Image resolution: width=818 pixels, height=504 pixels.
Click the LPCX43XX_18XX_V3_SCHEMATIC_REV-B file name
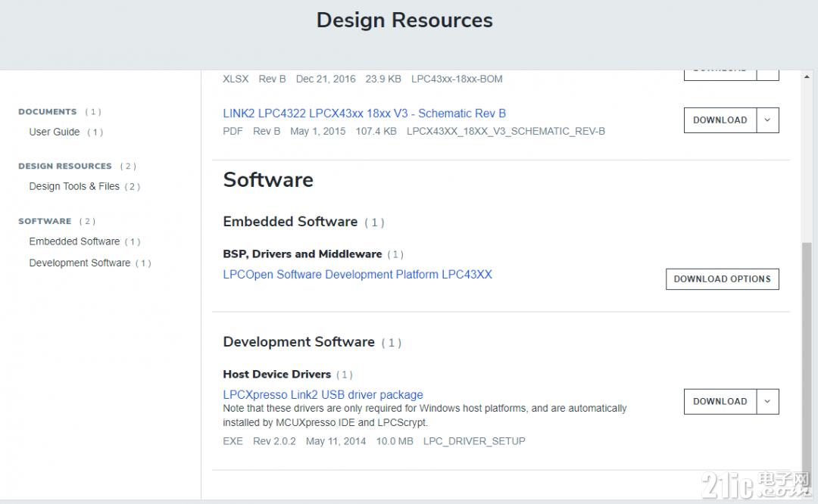505,131
